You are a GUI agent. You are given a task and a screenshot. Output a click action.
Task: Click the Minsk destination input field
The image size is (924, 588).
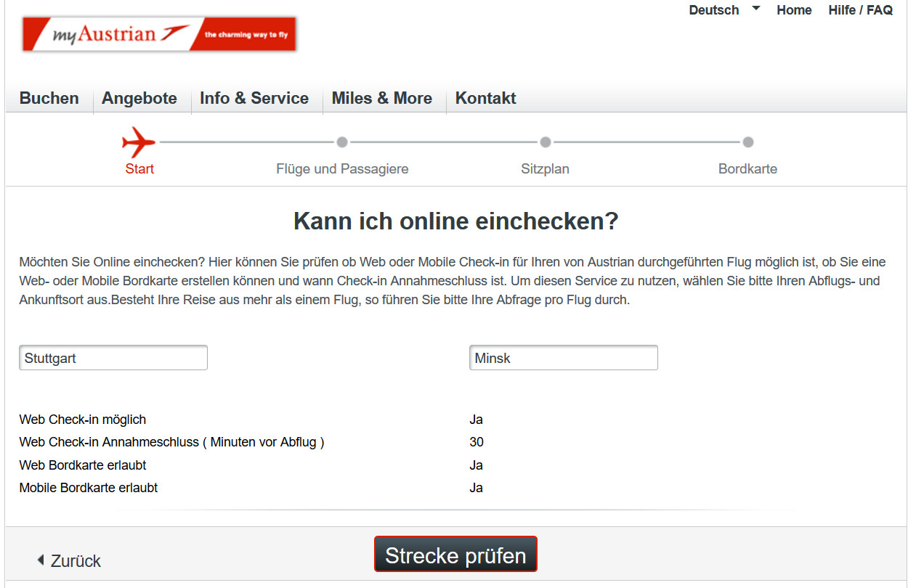[564, 358]
